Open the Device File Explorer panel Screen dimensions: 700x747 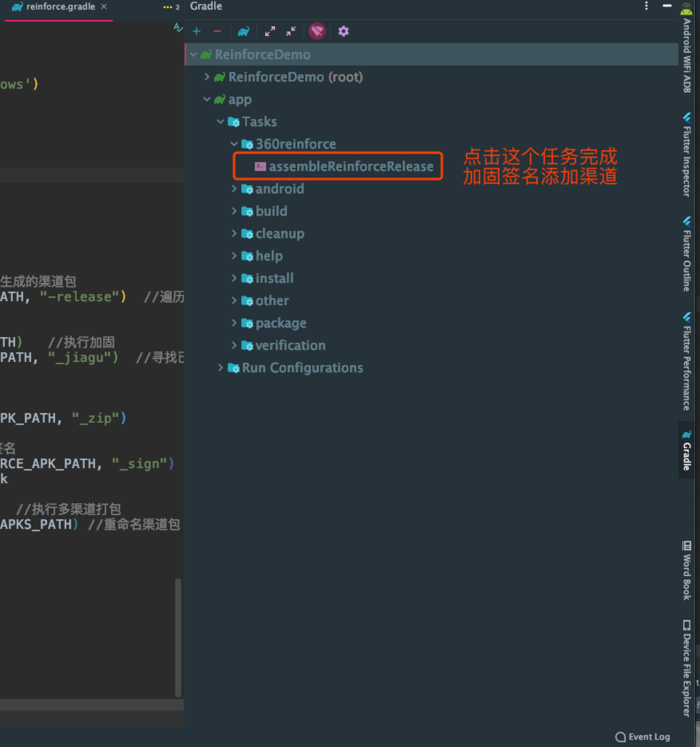click(x=687, y=668)
